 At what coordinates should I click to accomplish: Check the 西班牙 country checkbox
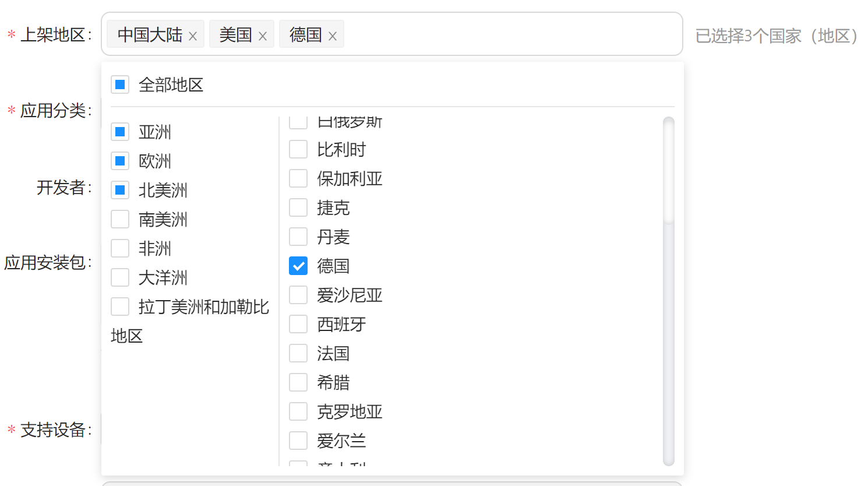coord(298,325)
